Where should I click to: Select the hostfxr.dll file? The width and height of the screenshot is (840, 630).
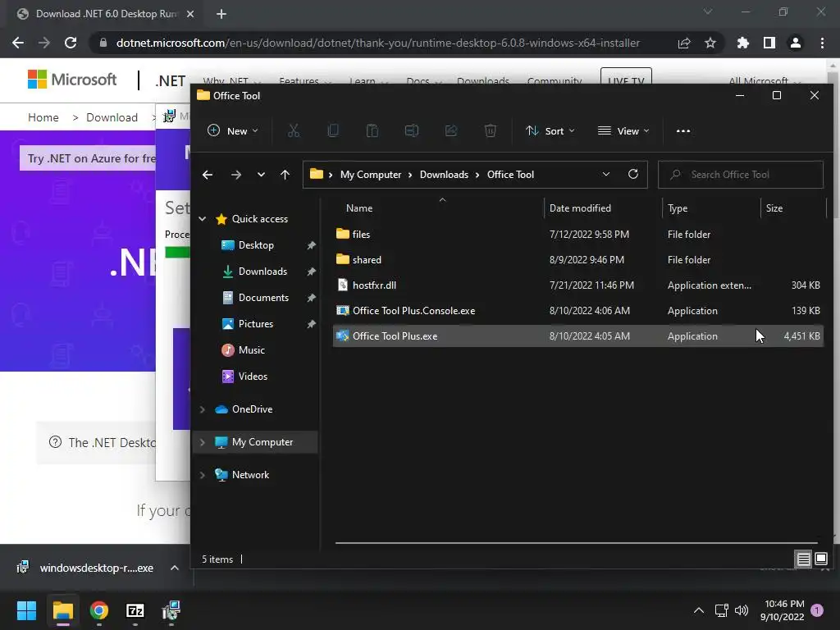[x=578, y=285]
